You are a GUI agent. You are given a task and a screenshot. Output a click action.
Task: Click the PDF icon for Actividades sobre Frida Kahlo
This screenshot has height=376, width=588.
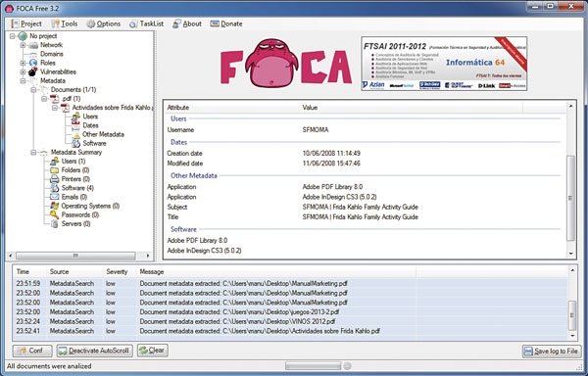coord(66,108)
